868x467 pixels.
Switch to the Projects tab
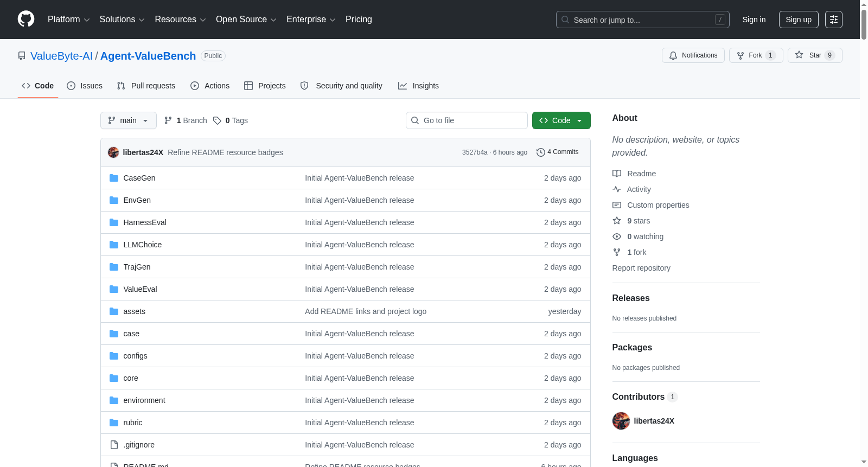coord(265,86)
